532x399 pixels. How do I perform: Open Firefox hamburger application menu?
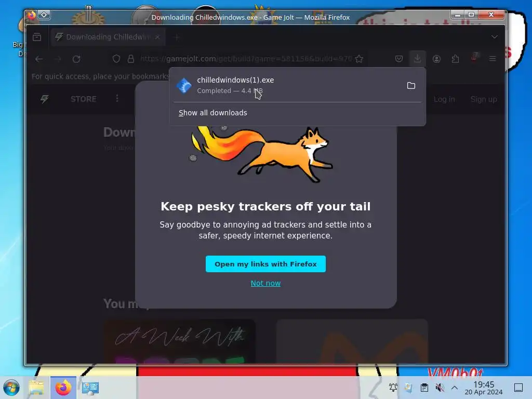coord(493,59)
